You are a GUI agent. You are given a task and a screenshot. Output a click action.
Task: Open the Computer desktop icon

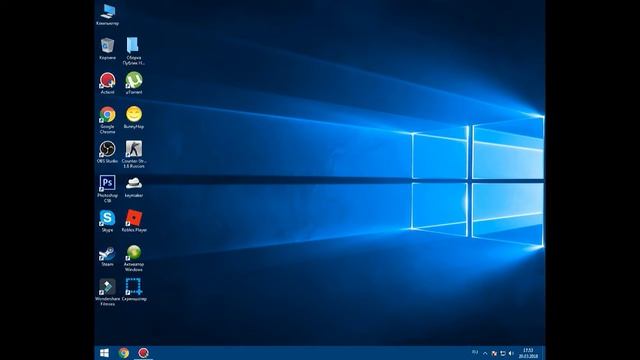[107, 15]
